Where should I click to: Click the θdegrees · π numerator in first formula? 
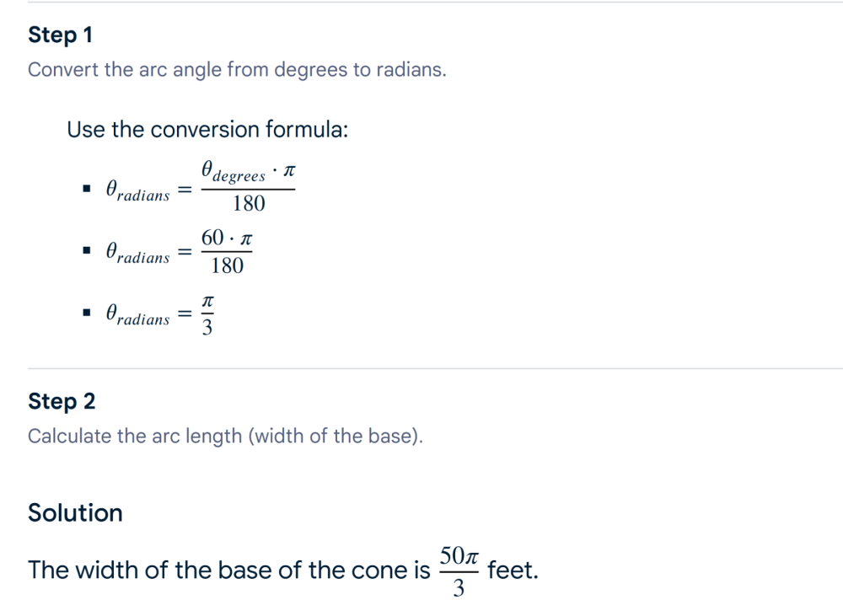click(248, 172)
